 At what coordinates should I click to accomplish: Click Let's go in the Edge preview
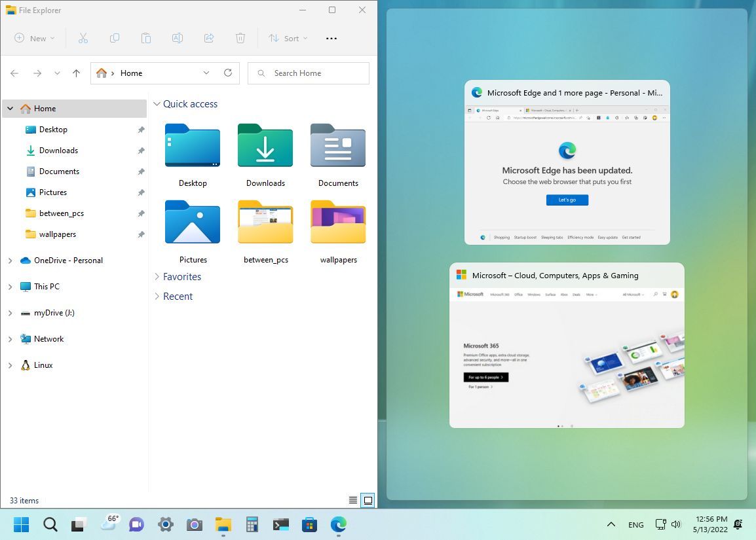tap(567, 200)
